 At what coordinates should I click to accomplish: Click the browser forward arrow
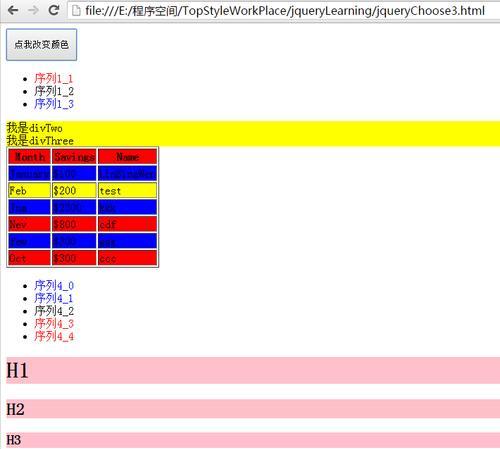click(x=33, y=10)
